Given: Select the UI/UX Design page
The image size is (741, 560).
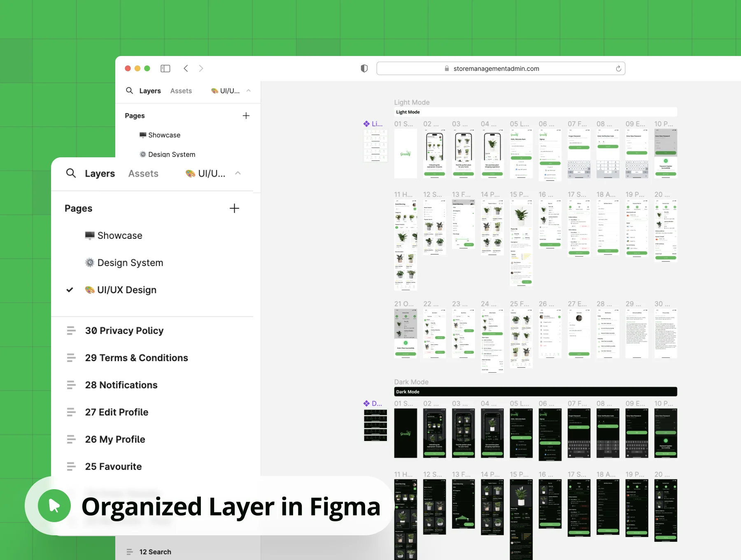Looking at the screenshot, I should (x=127, y=290).
